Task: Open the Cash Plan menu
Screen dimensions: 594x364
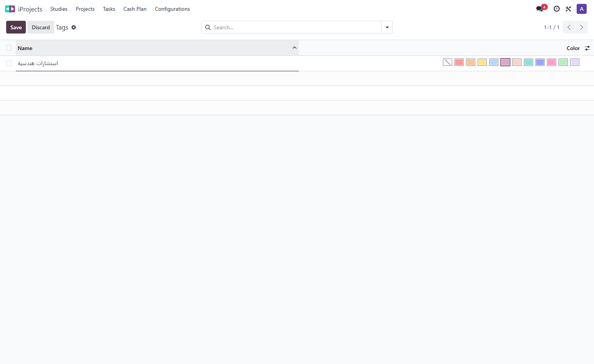Action: (135, 9)
